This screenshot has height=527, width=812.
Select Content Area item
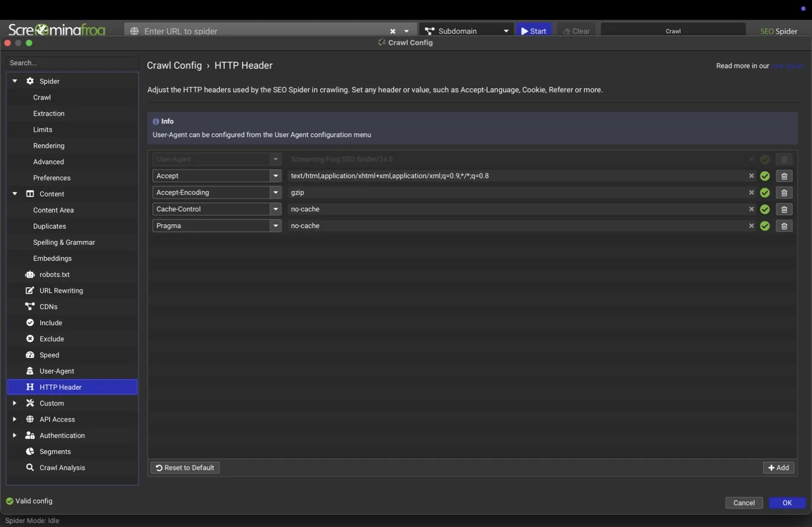point(53,210)
